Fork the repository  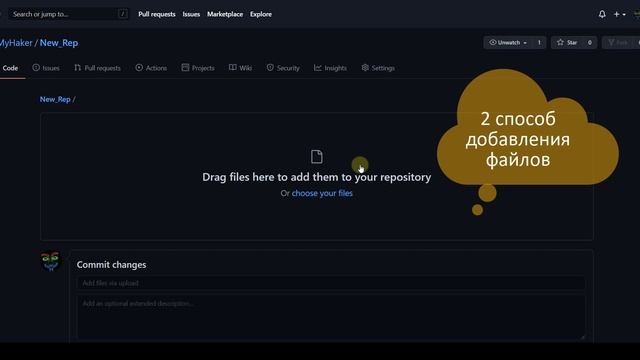tap(618, 42)
